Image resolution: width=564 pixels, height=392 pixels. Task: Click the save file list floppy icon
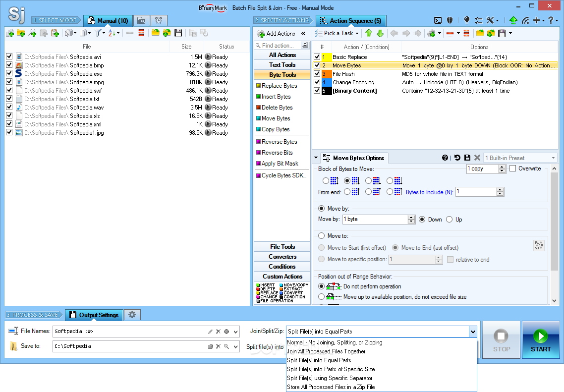click(x=178, y=33)
